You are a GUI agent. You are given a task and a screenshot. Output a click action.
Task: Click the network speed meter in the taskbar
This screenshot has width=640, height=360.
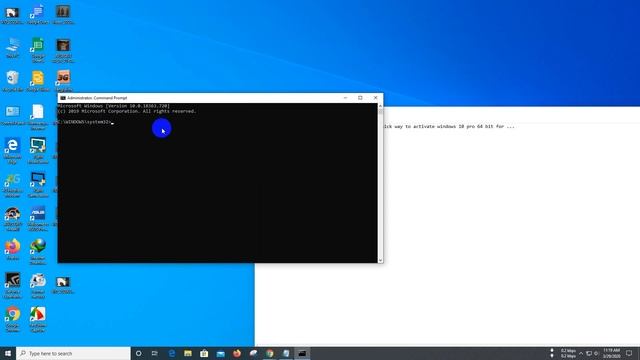coord(563,353)
